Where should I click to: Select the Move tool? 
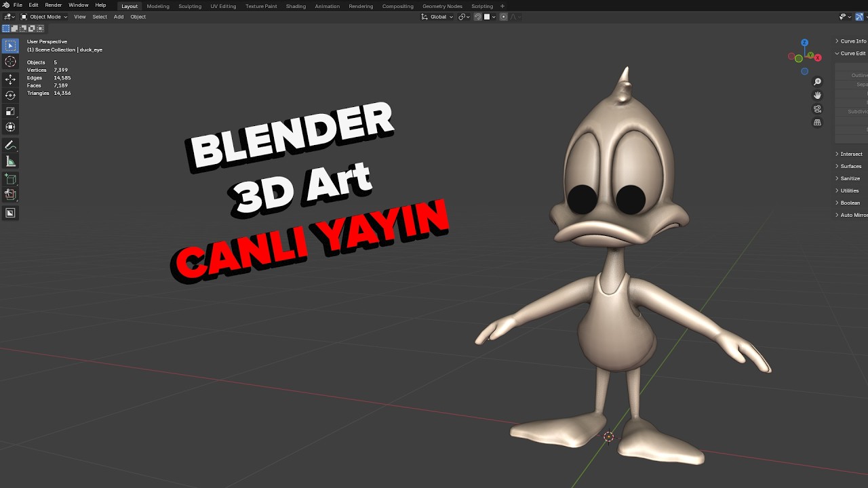(x=10, y=79)
